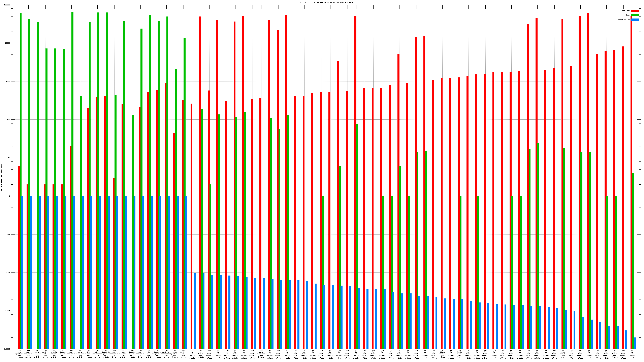Click the 1 tick label on the y-axis
The image size is (644, 362).
9,196
